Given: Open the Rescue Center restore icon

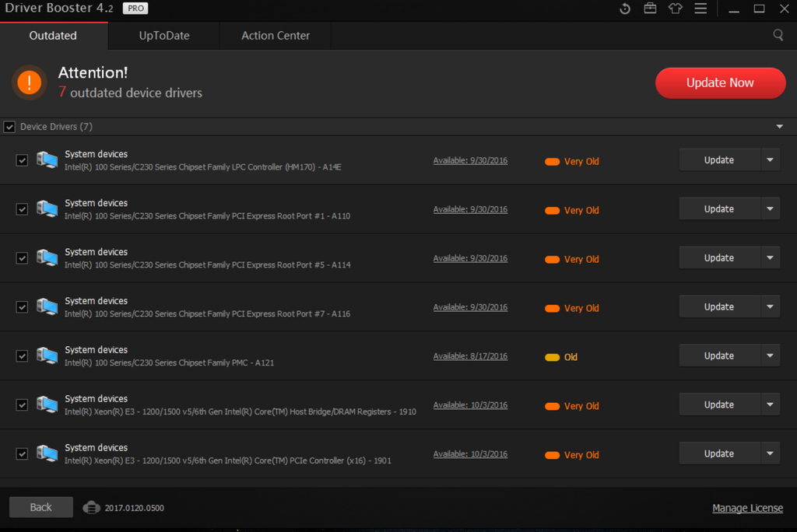Looking at the screenshot, I should [x=625, y=9].
